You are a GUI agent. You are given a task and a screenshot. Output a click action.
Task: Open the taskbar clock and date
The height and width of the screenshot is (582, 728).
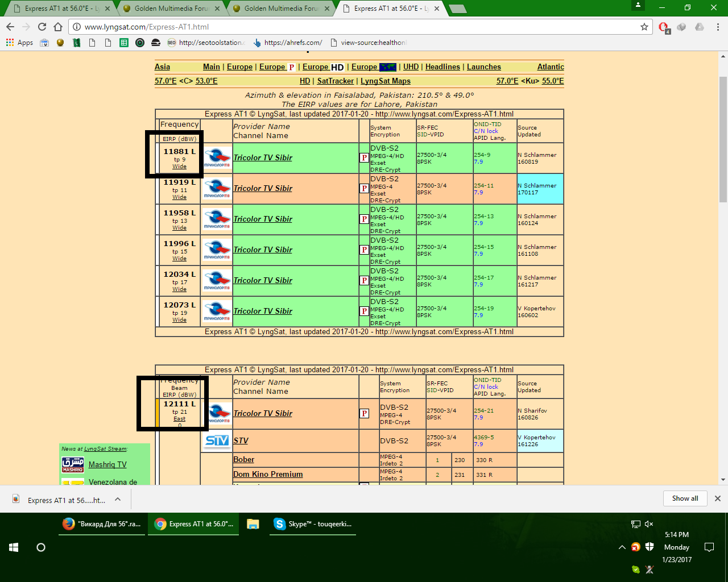click(x=677, y=547)
